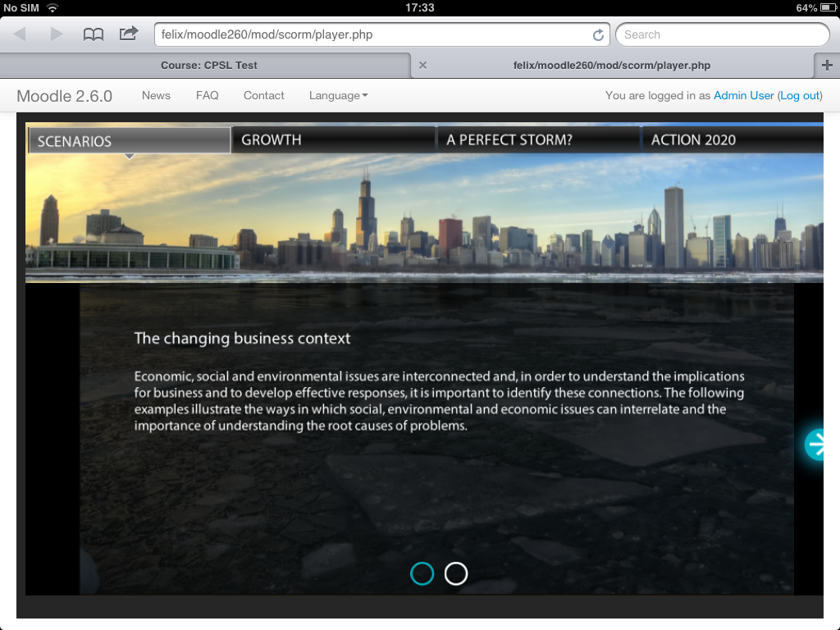Close the player.php tab

pyautogui.click(x=422, y=66)
